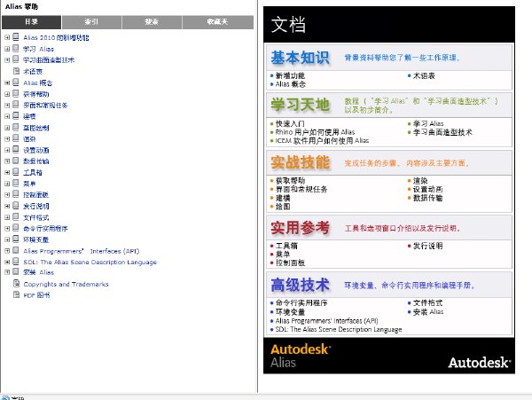Viewport: 532px width, 400px height.
Task: Expand the 建模 node in the tree
Action: click(7, 116)
